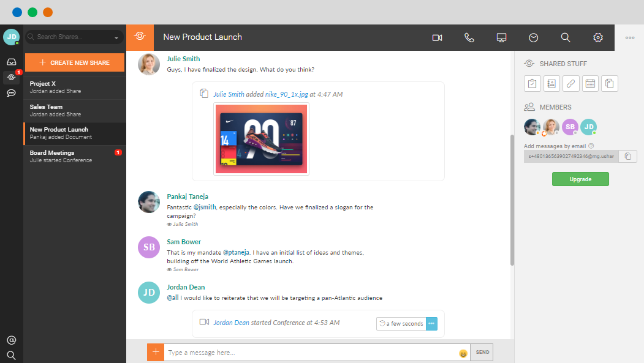Image resolution: width=644 pixels, height=363 pixels.
Task: Click the plus attachment button beside message box
Action: point(156,352)
